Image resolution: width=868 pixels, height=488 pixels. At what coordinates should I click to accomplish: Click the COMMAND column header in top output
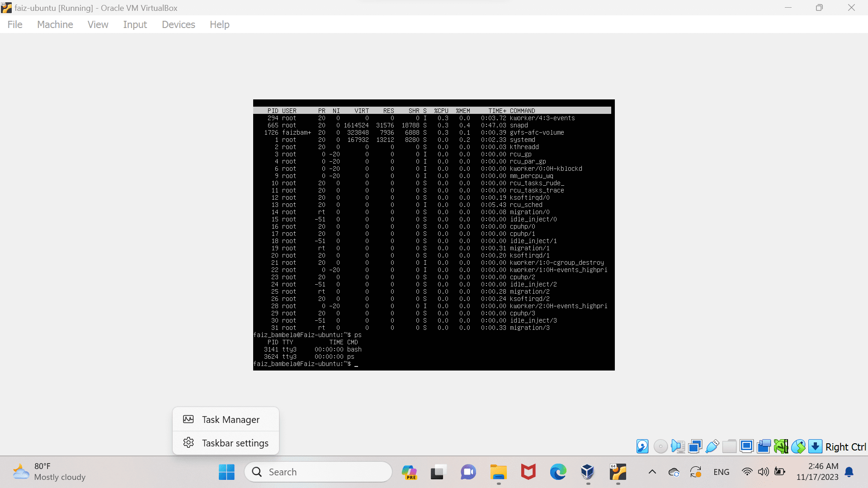pyautogui.click(x=523, y=111)
